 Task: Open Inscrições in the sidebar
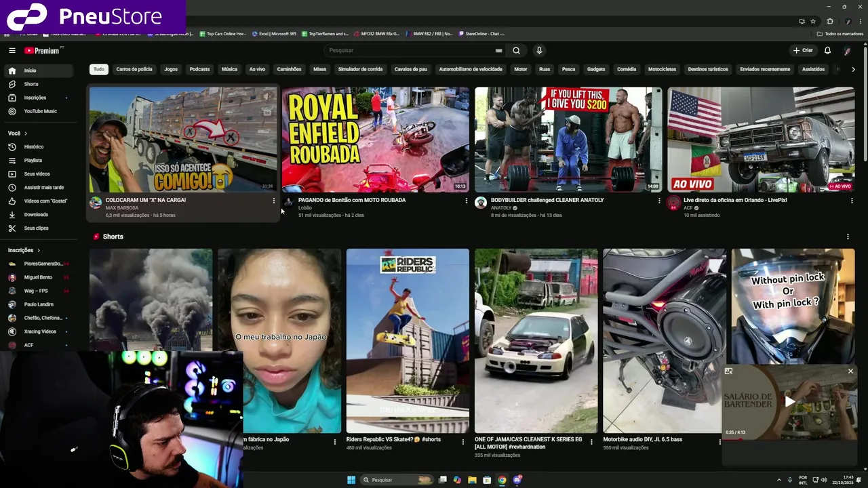[x=39, y=98]
